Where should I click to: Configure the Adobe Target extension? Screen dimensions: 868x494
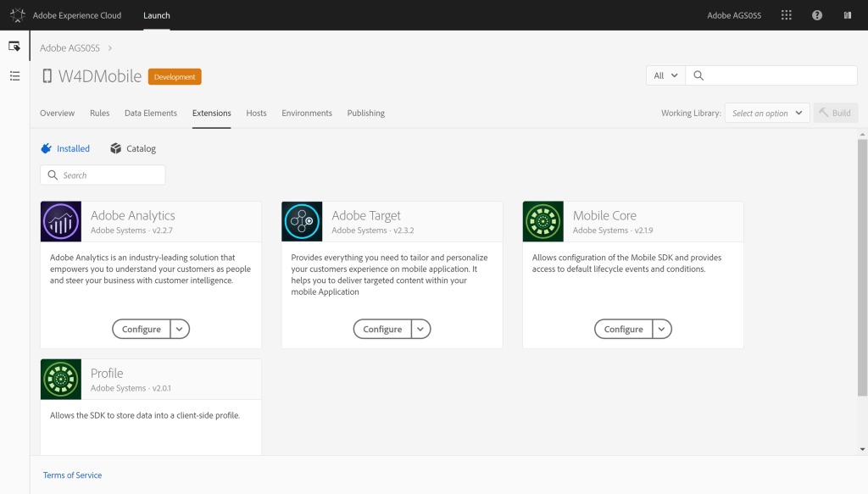pos(382,329)
